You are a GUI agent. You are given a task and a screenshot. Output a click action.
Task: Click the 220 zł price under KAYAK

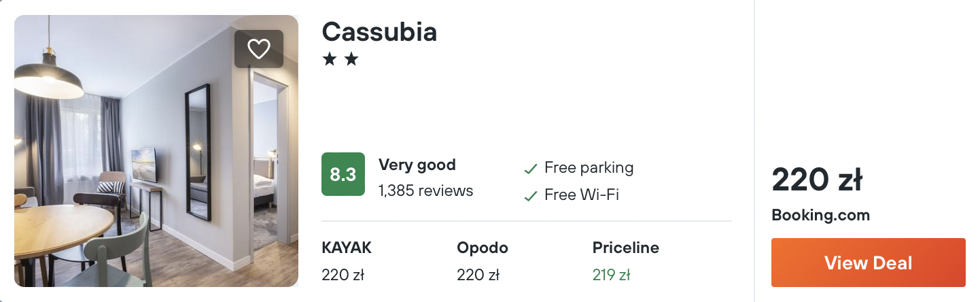tap(343, 275)
